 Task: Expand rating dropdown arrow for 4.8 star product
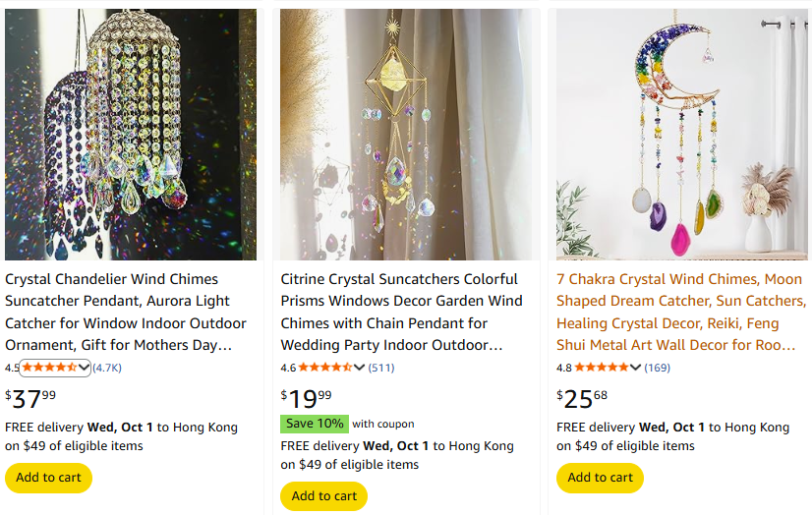pyautogui.click(x=636, y=368)
